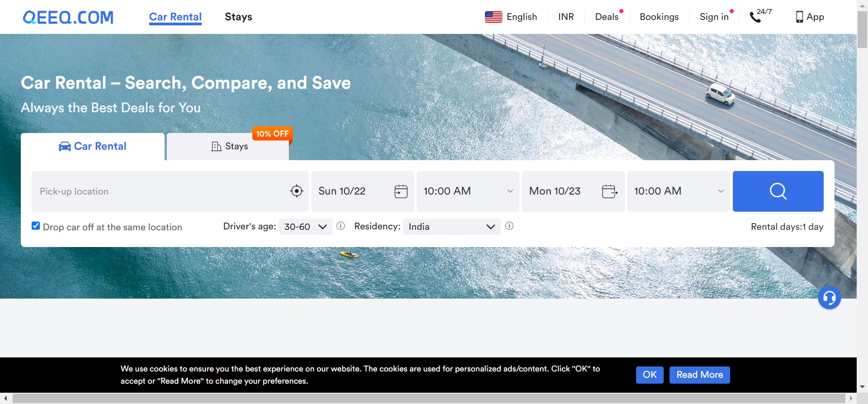
Task: Open pick-up date calendar icon
Action: (x=401, y=191)
